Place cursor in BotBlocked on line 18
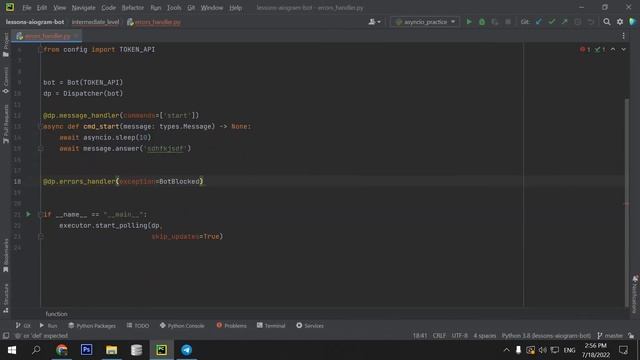 179,181
